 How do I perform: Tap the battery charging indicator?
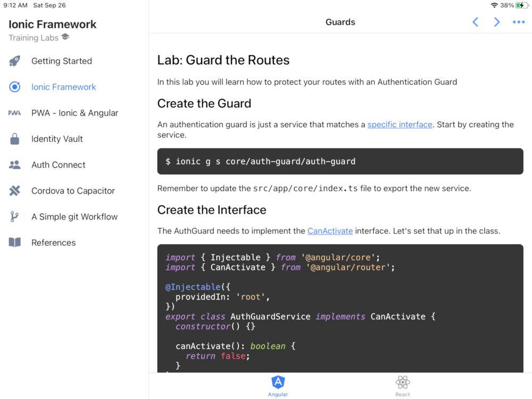pos(521,5)
